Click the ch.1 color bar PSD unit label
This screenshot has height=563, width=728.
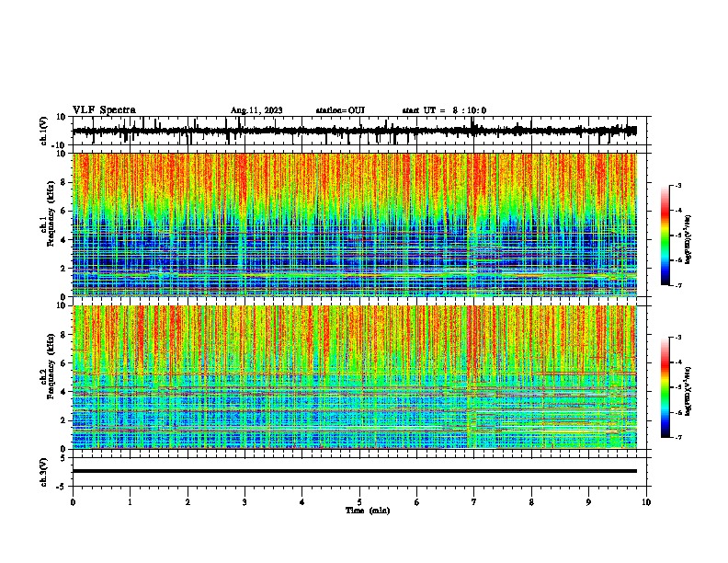[688, 240]
